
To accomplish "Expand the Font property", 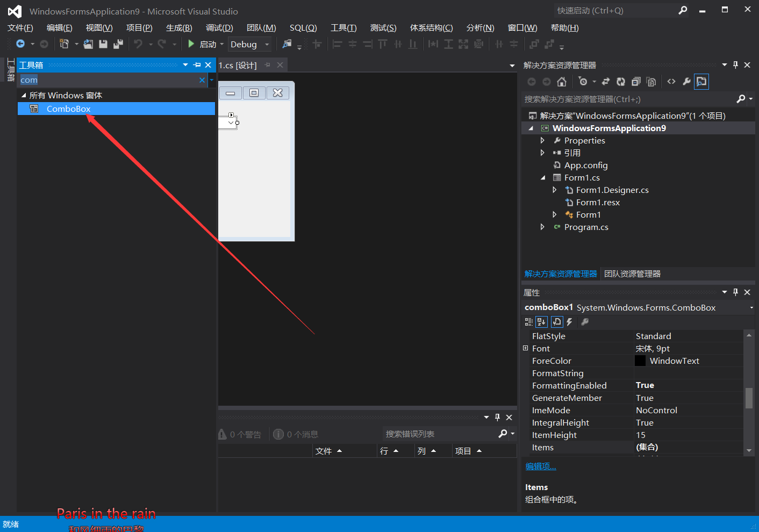I will click(x=526, y=348).
